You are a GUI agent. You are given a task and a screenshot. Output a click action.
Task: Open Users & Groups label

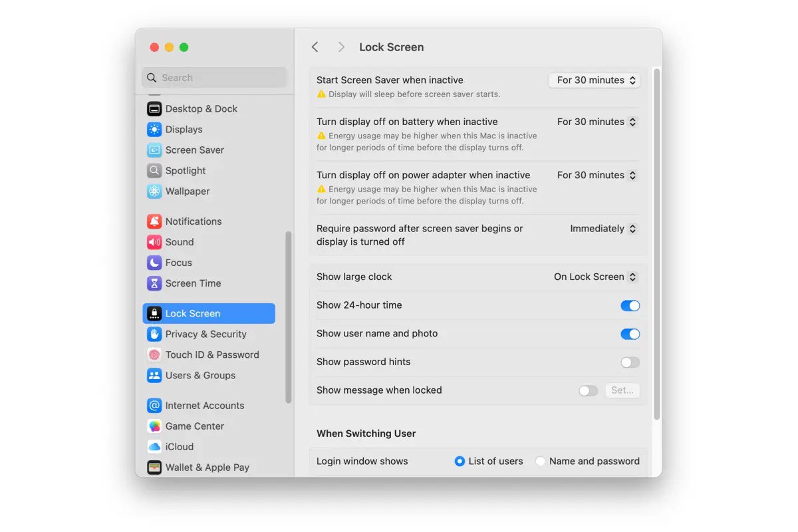(201, 376)
